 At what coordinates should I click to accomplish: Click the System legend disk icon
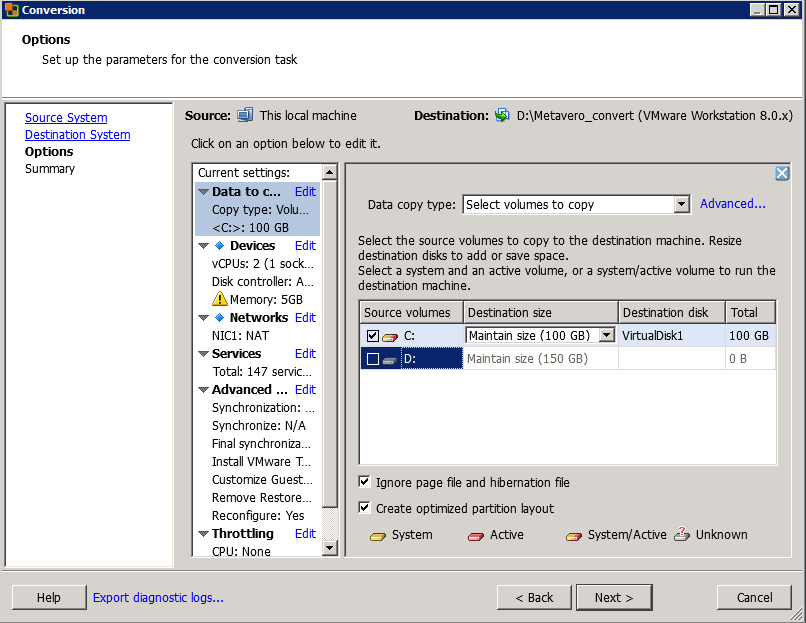378,536
